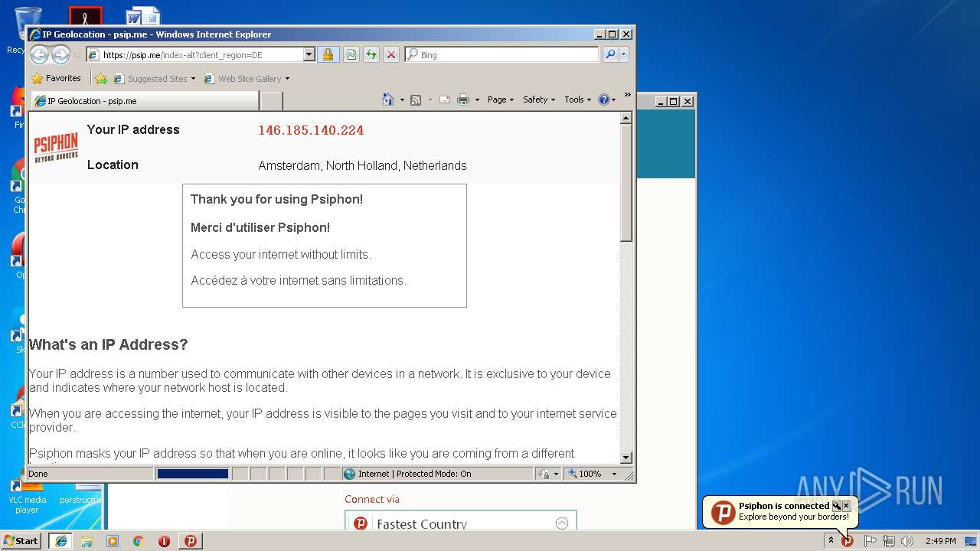Open Google Chrome from taskbar

click(x=139, y=540)
